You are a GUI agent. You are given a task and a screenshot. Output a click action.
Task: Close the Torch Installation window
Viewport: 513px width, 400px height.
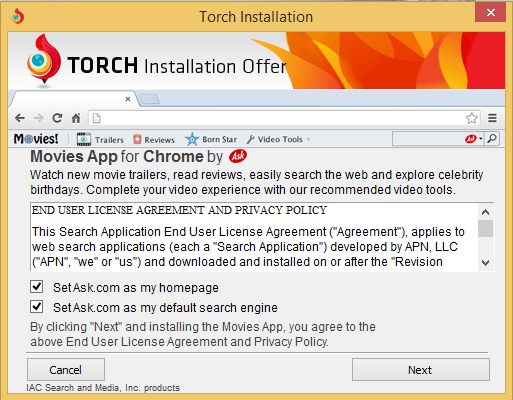pos(490,13)
